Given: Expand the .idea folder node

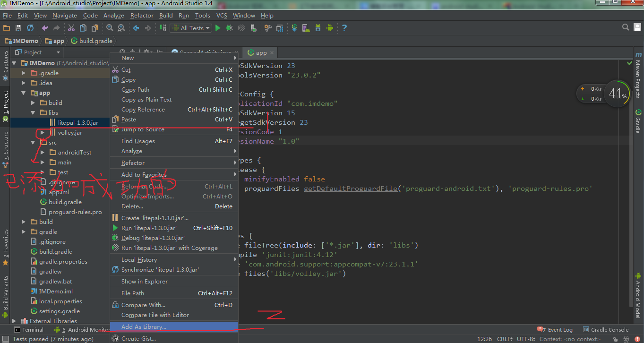Looking at the screenshot, I should point(24,83).
